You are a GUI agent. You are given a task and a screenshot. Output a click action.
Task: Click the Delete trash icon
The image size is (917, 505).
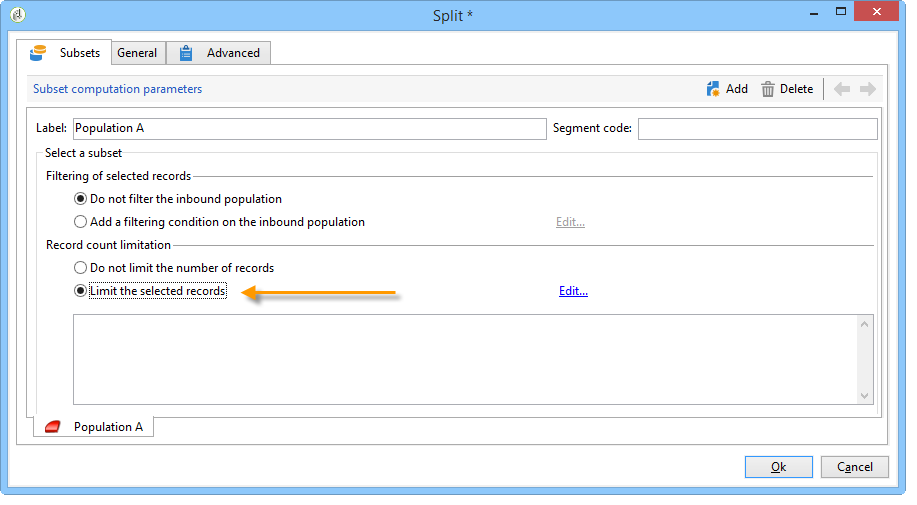(767, 89)
